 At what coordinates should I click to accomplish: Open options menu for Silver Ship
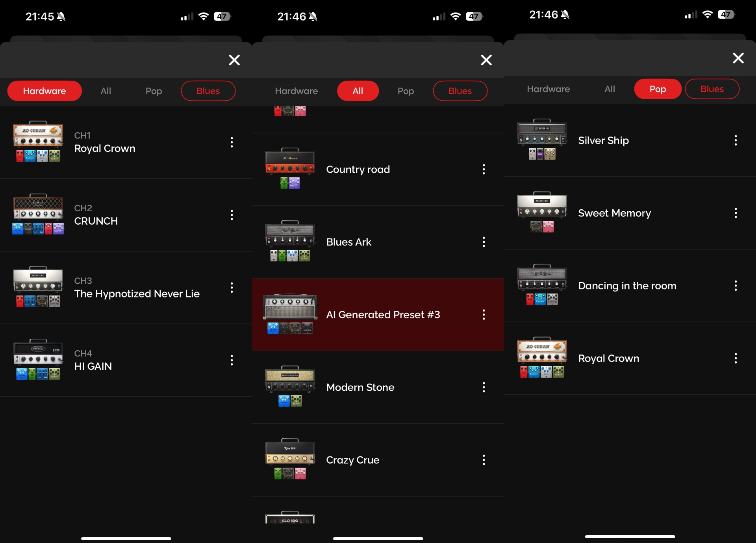pos(736,140)
